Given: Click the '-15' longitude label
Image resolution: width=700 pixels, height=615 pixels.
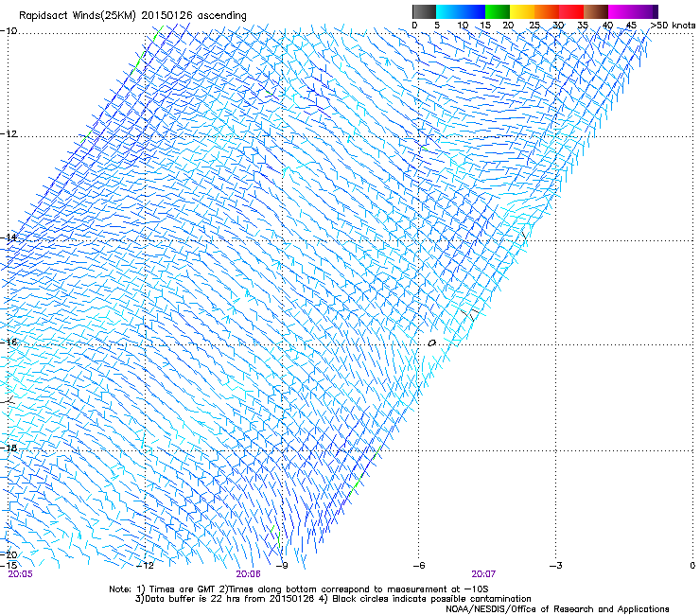Looking at the screenshot, I should 9,565.
